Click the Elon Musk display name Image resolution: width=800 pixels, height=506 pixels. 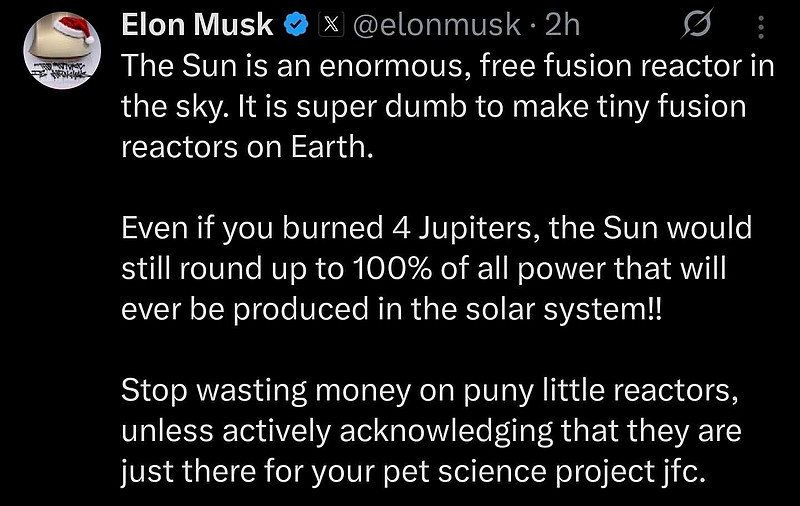199,25
